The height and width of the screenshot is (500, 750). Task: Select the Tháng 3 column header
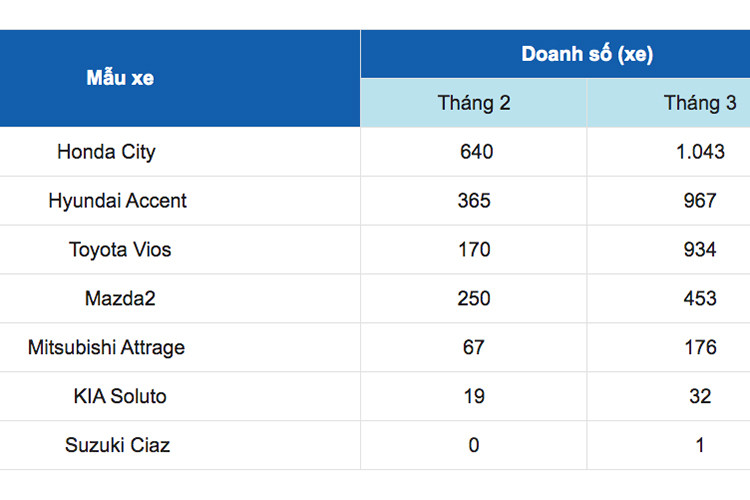[700, 103]
